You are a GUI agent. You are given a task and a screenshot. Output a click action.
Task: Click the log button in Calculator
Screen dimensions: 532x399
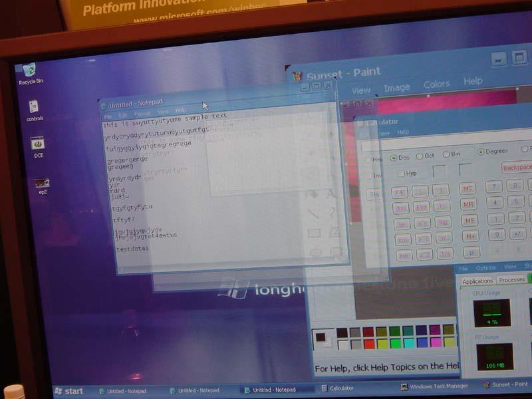[443, 222]
